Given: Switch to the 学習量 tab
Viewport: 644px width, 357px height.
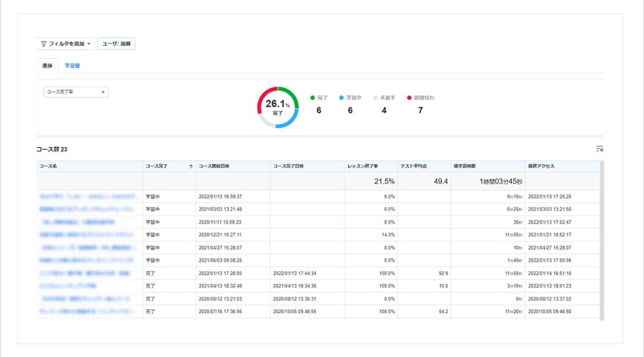Looking at the screenshot, I should click(x=72, y=65).
